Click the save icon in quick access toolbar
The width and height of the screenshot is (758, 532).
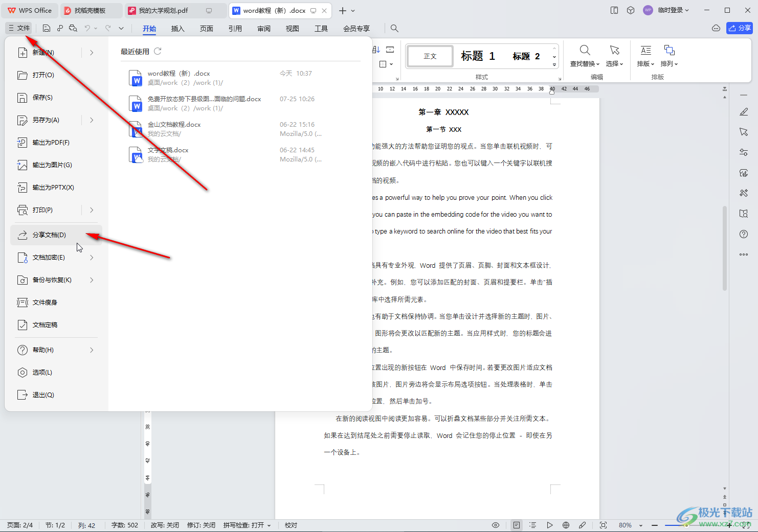click(x=47, y=28)
